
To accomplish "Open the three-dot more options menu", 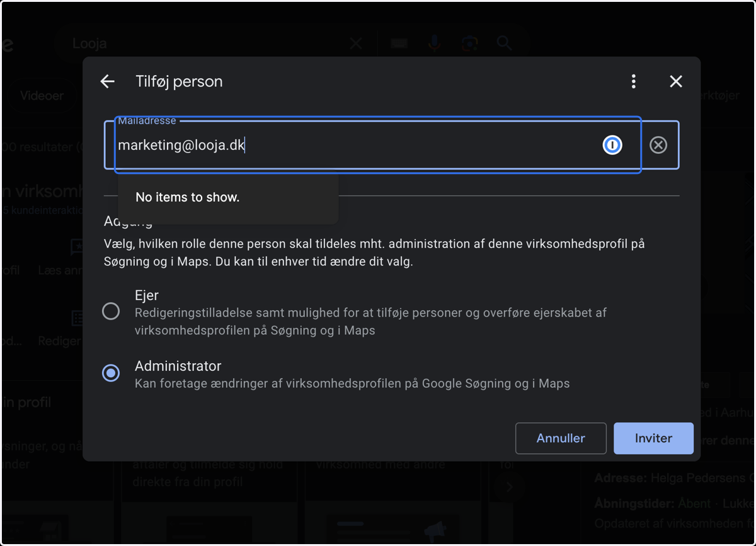I will click(634, 81).
